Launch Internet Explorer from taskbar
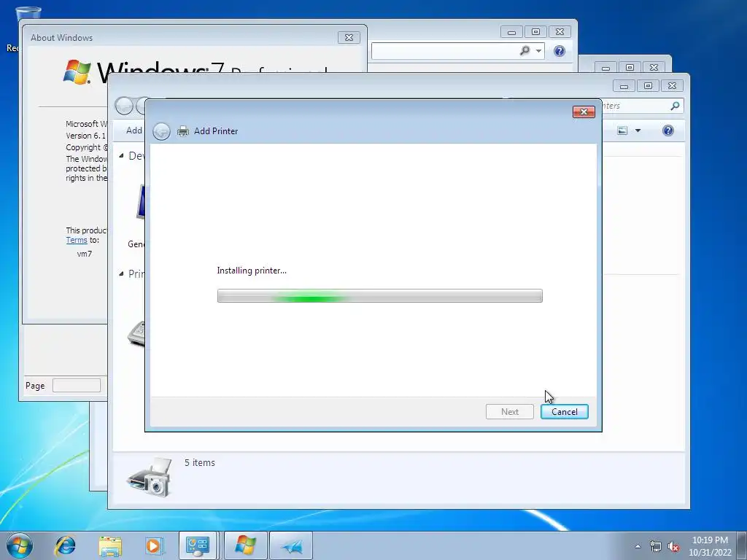Image resolution: width=747 pixels, height=560 pixels. click(x=65, y=545)
